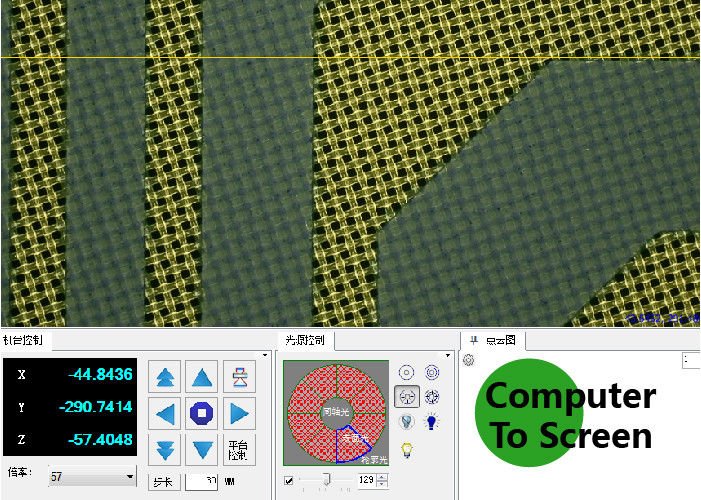Click the single up arrow stage button
The width and height of the screenshot is (701, 500).
[x=203, y=377]
